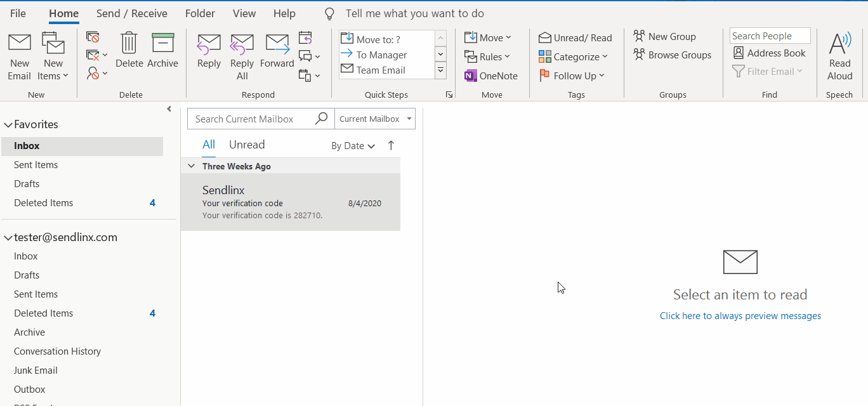Viewport: 868px width, 406px height.
Task: Open the Address Book
Action: 769,53
